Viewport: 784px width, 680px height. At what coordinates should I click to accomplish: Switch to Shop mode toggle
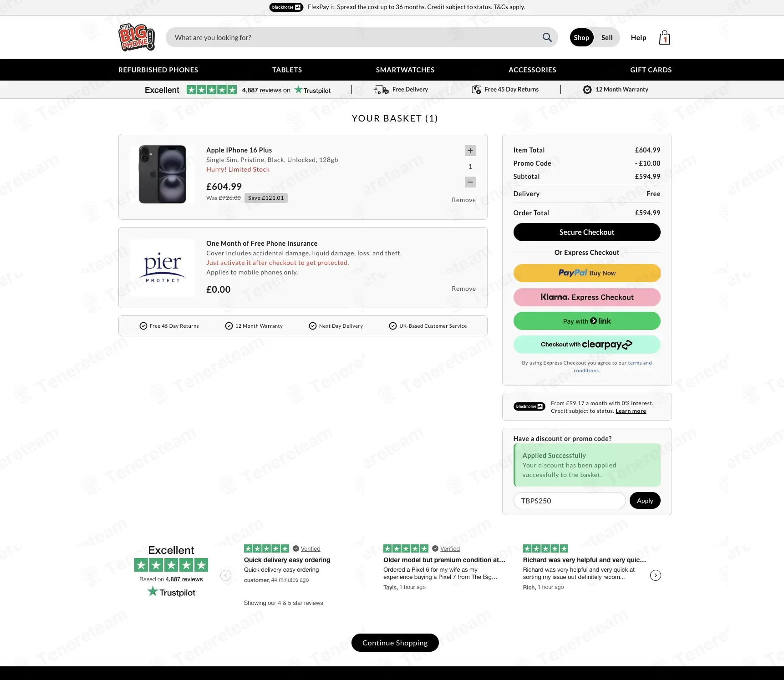coord(581,37)
